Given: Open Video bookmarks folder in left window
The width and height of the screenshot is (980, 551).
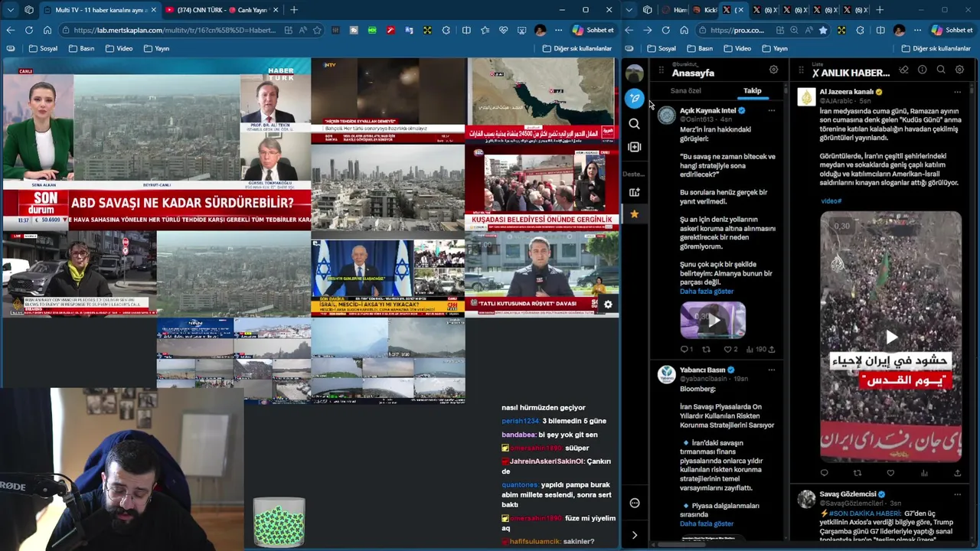Looking at the screenshot, I should (119, 48).
